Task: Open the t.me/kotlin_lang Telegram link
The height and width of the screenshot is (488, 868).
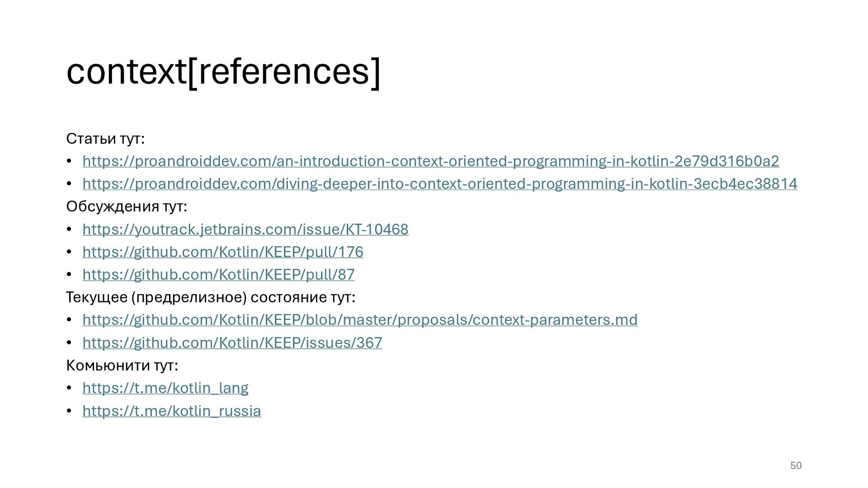Action: pos(165,388)
